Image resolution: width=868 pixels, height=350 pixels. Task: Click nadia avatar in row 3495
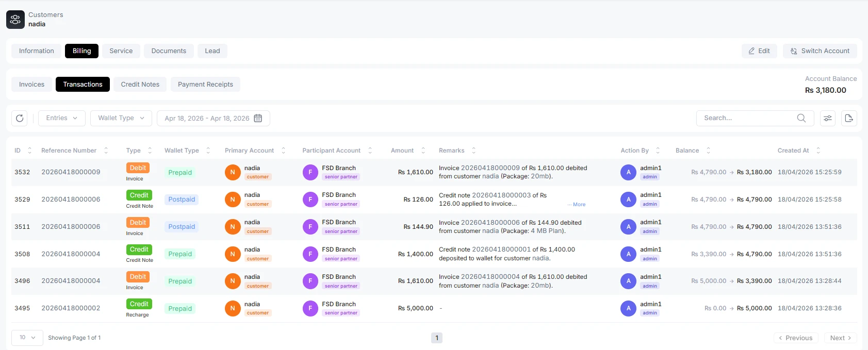coord(233,308)
